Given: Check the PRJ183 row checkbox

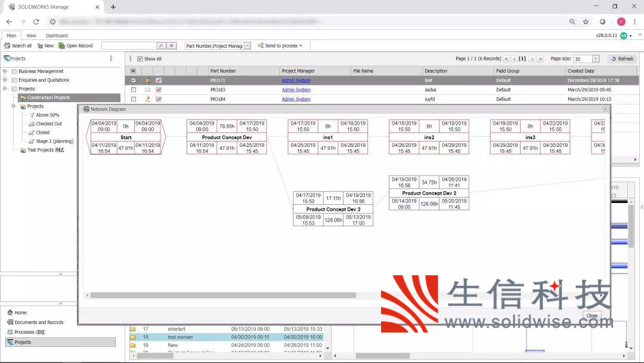Looking at the screenshot, I should coord(134,90).
